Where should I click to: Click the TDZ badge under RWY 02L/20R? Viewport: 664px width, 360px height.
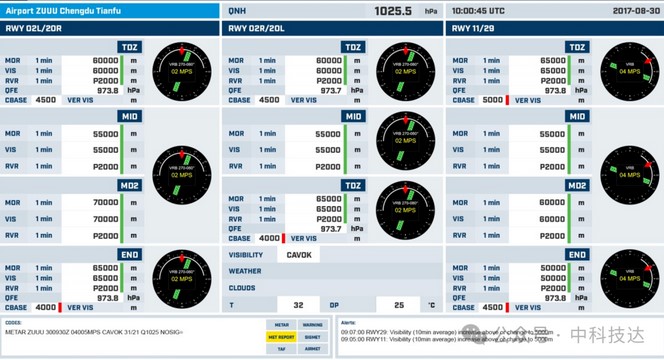(x=130, y=47)
